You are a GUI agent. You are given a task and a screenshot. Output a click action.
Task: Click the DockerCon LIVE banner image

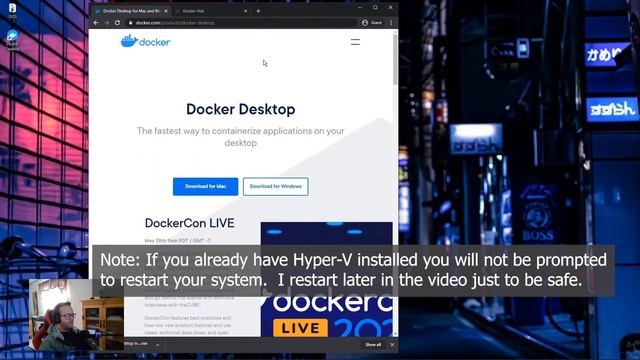[327, 279]
